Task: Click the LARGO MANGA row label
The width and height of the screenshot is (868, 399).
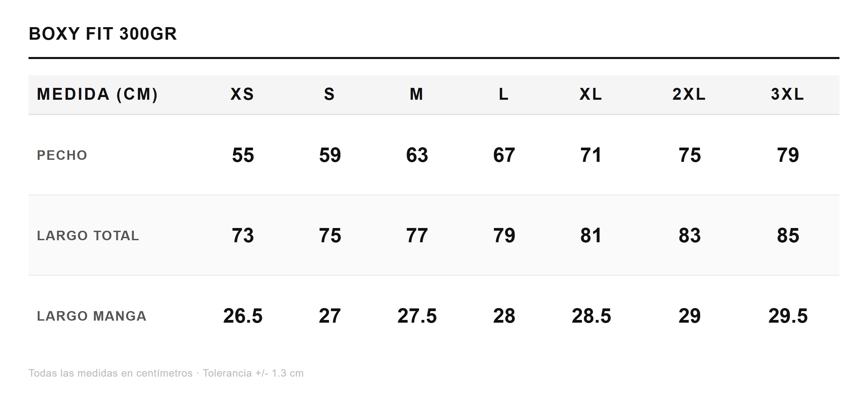Action: pyautogui.click(x=92, y=316)
